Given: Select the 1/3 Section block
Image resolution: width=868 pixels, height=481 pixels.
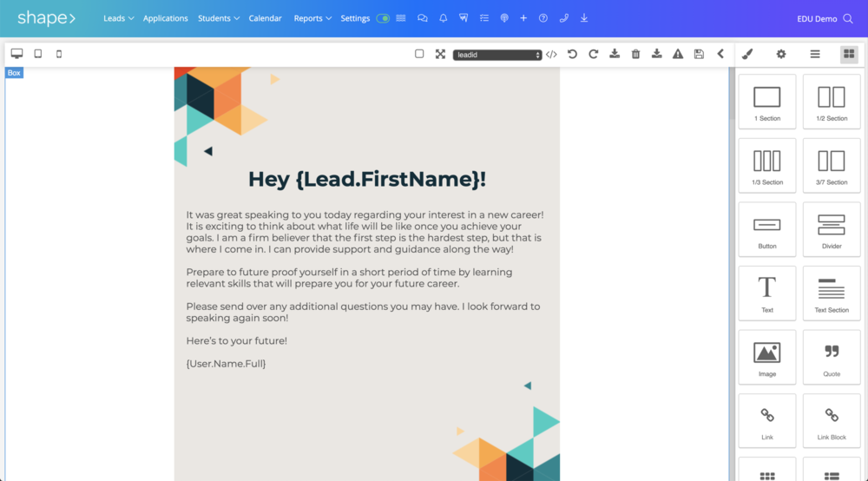Looking at the screenshot, I should coord(767,166).
